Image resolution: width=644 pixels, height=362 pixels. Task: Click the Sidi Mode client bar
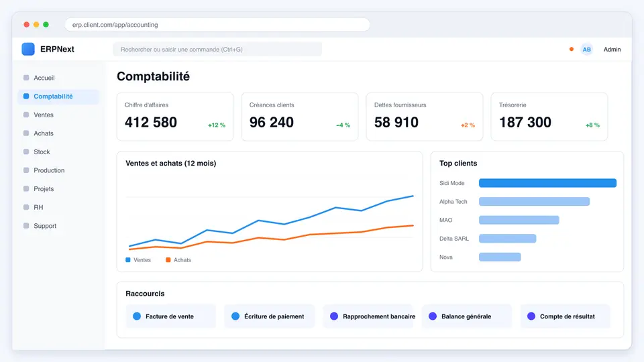[x=547, y=183]
